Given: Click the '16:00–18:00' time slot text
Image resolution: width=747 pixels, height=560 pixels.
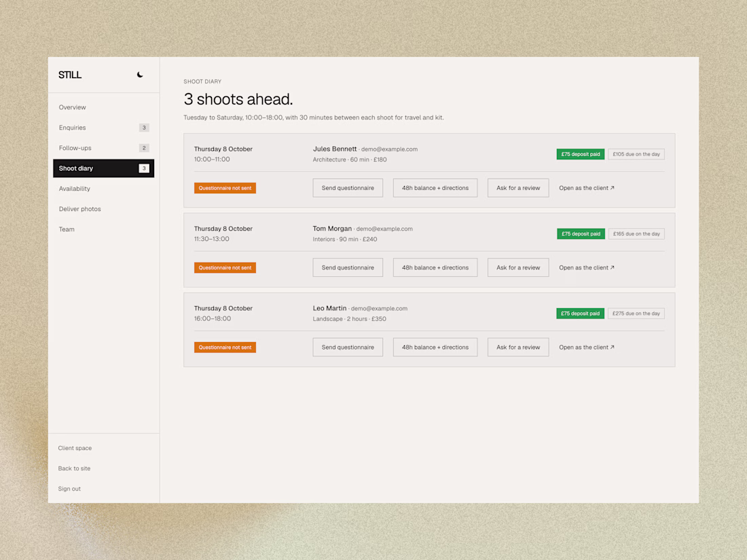Looking at the screenshot, I should [213, 318].
